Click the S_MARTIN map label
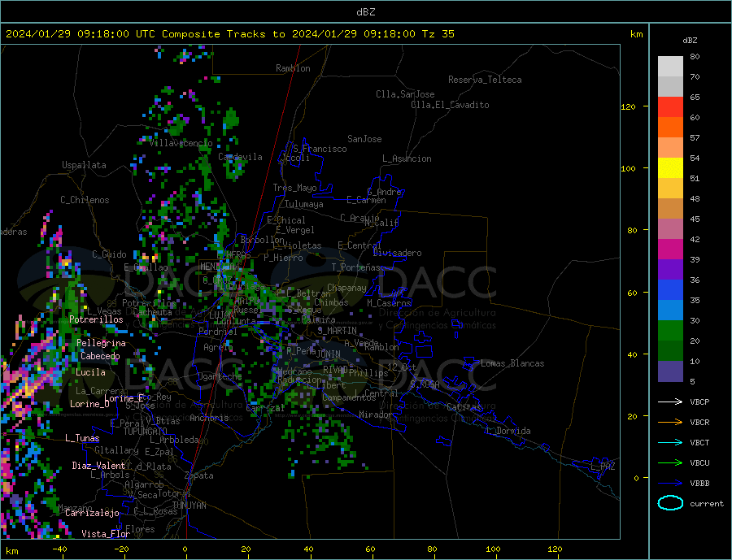 [x=337, y=331]
